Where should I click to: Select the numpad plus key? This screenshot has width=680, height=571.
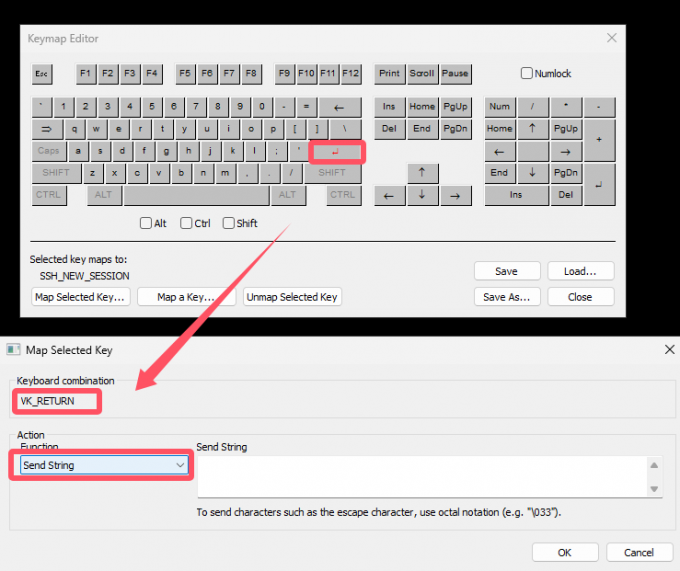point(599,140)
